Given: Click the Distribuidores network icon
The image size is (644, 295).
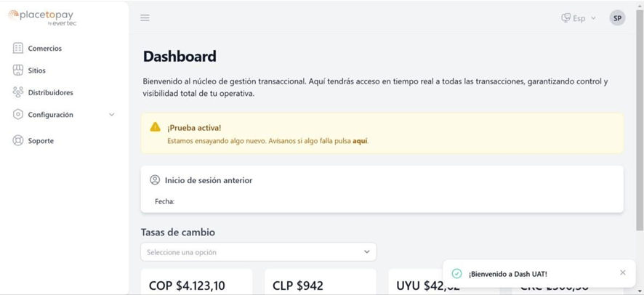Looking at the screenshot, I should [x=18, y=92].
